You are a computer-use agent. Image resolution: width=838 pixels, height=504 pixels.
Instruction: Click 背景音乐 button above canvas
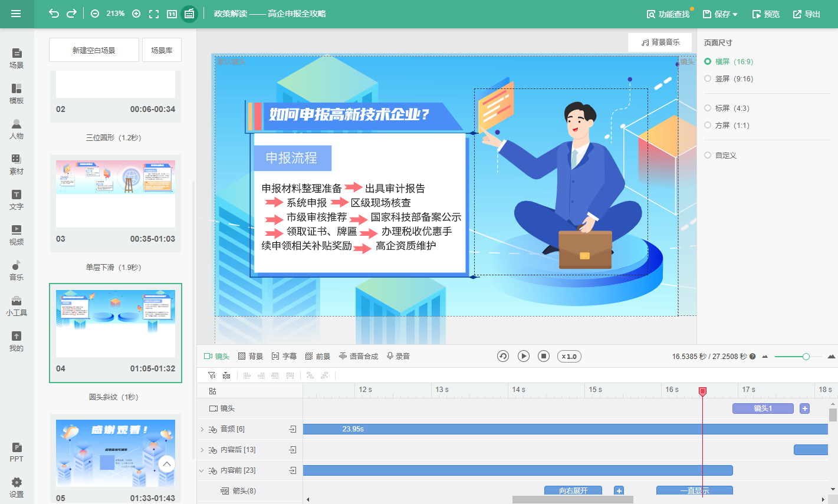click(x=660, y=42)
